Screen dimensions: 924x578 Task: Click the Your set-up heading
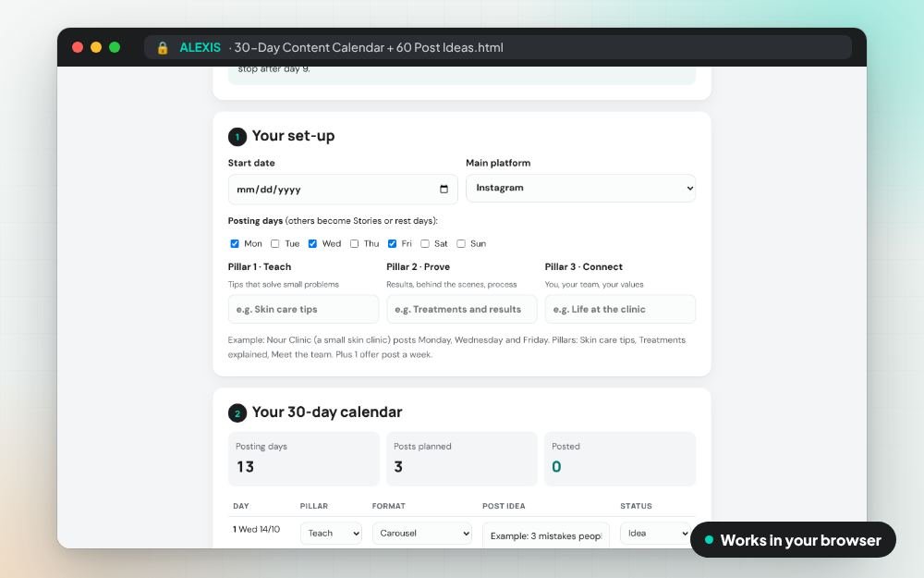click(294, 136)
